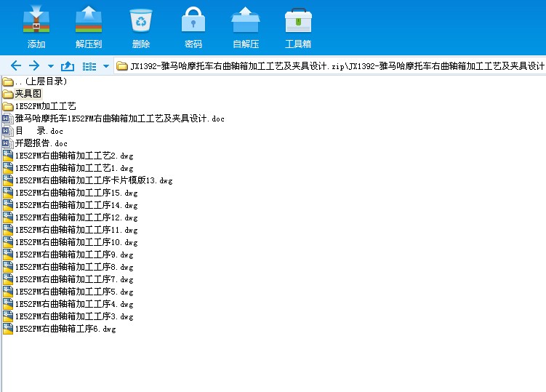The height and width of the screenshot is (392, 546).
Task: Select 1E52FM右曲轴箱加工工序7.dwg
Action: pos(68,279)
